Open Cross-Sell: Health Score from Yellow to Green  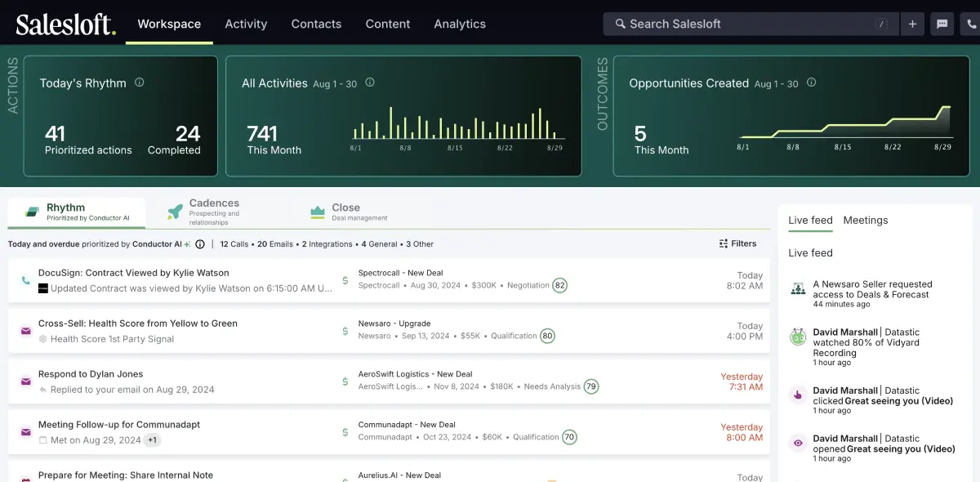[138, 324]
